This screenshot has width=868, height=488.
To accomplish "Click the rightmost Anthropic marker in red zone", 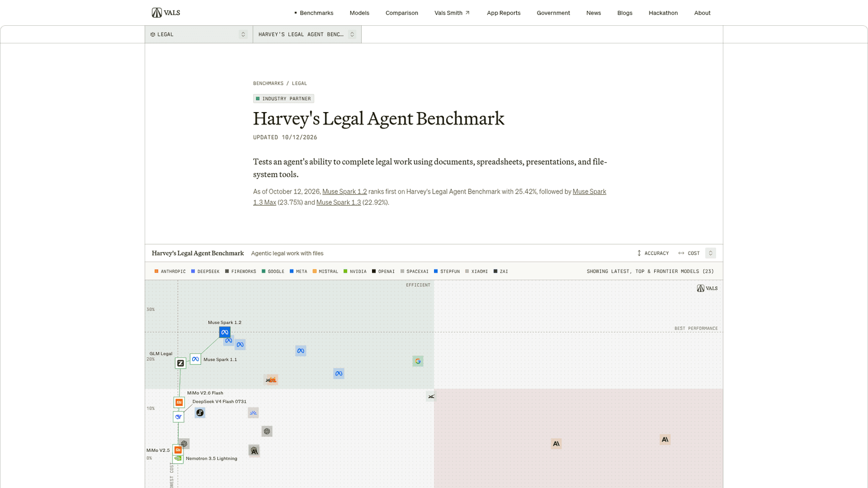I will click(665, 439).
